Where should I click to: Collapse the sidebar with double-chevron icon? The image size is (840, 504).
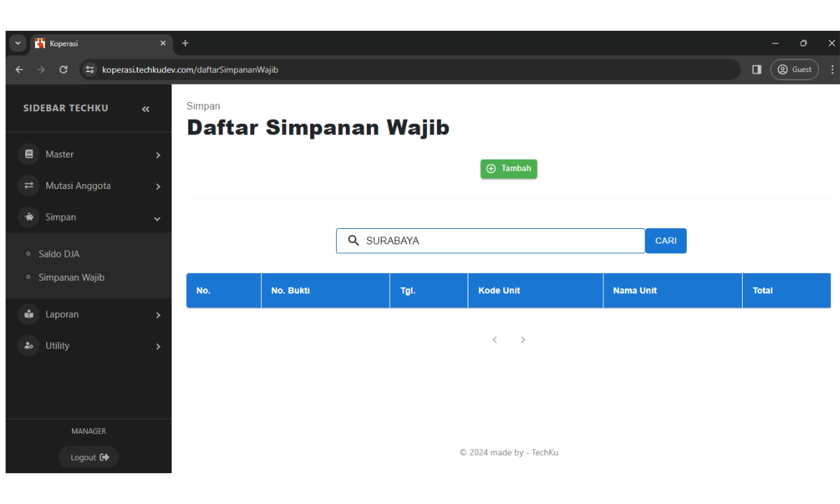tap(146, 109)
